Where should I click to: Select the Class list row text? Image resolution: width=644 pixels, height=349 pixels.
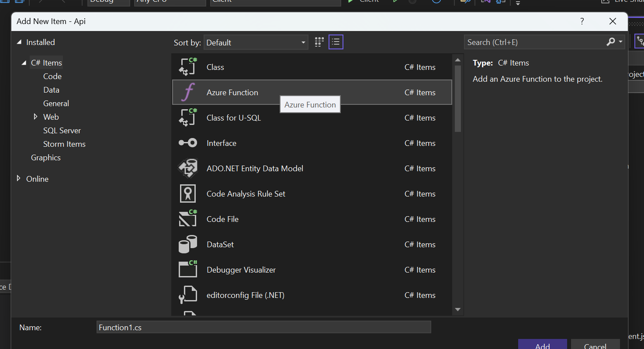point(215,67)
